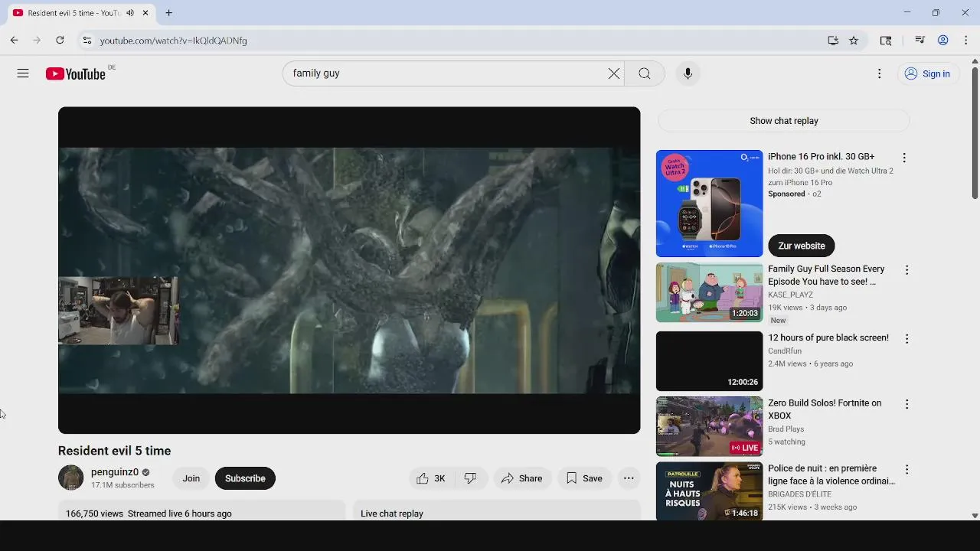Open the Police de nuit video title
Image resolution: width=980 pixels, height=551 pixels.
[x=831, y=474]
